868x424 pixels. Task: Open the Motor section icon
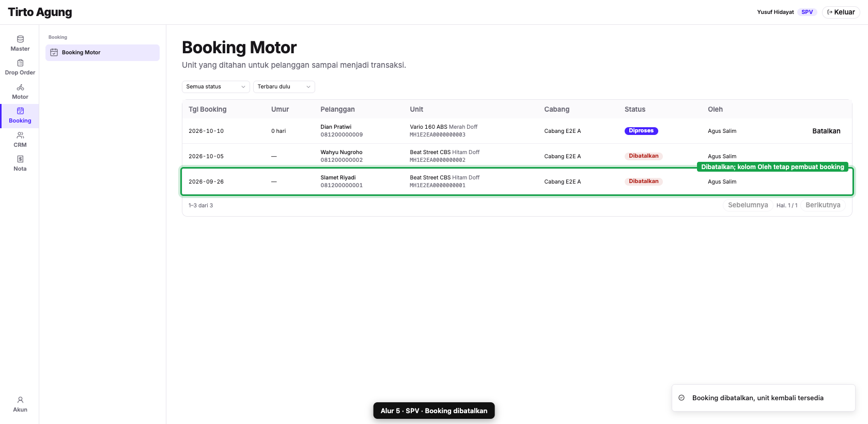[20, 87]
